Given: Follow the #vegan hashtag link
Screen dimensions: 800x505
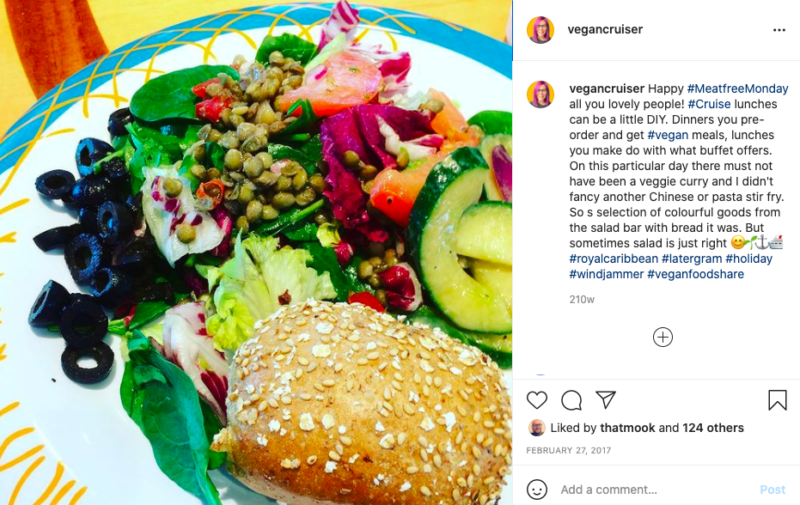Looking at the screenshot, I should click(668, 135).
